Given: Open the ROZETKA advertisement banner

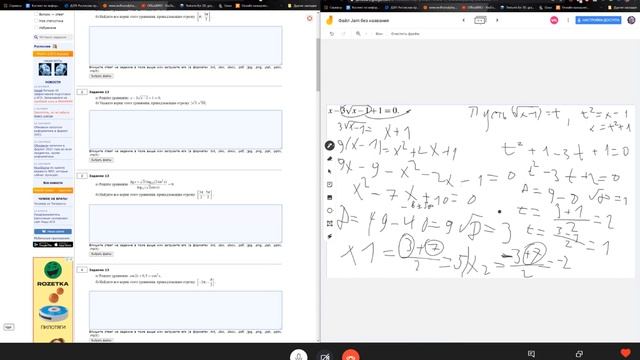Looking at the screenshot, I should (53, 300).
